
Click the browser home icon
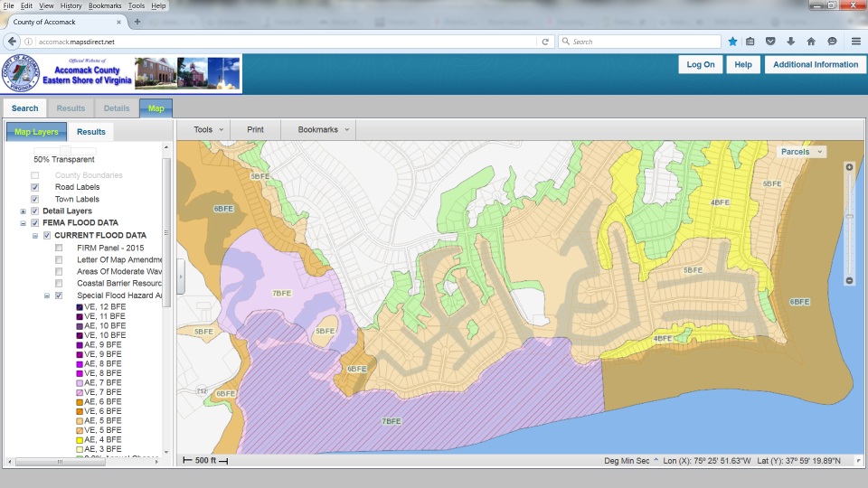coord(811,42)
